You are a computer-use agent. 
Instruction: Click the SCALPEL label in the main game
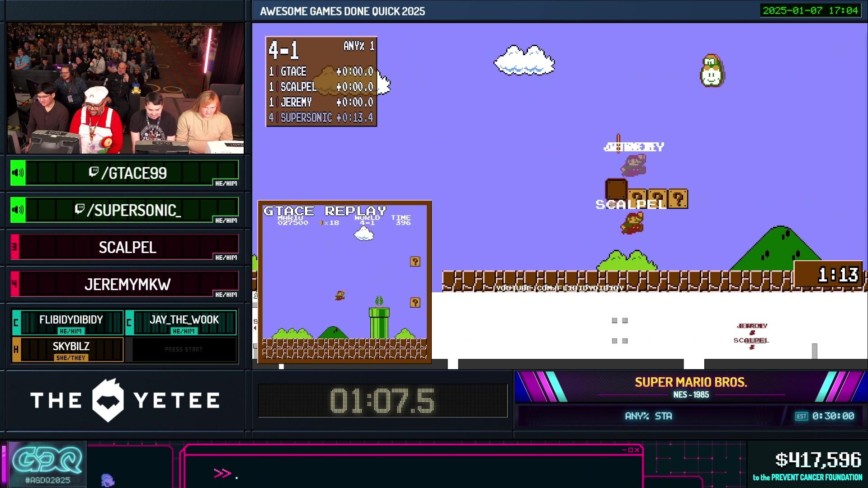(x=631, y=205)
